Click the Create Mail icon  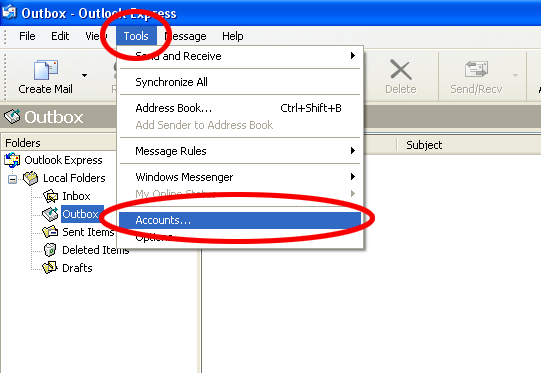click(x=46, y=70)
